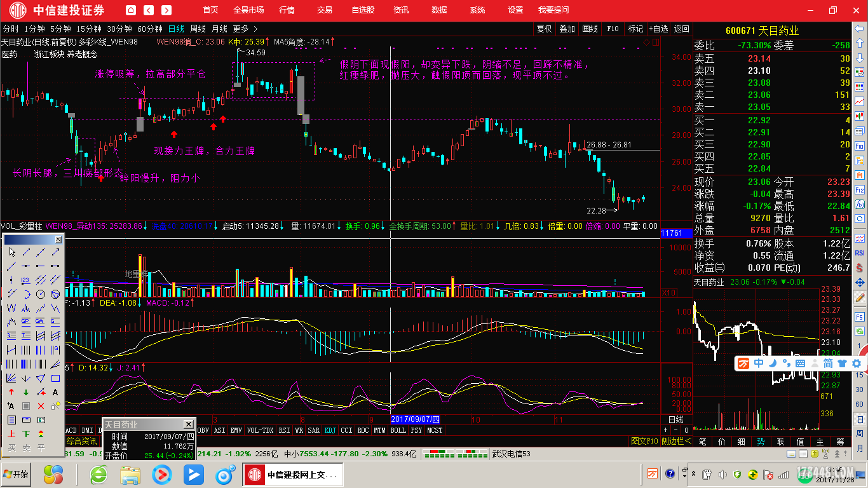Click the 侧边栏 collapse toggle
The height and width of the screenshot is (488, 868).
676,441
